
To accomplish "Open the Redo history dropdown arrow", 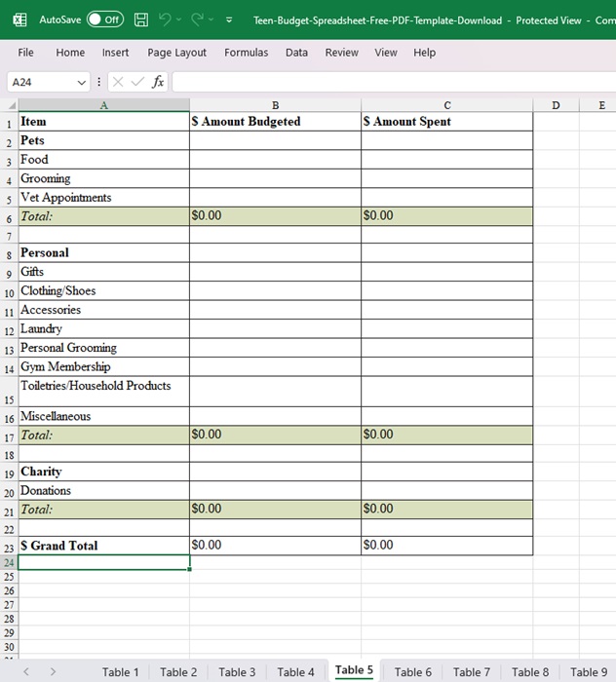I will (211, 19).
